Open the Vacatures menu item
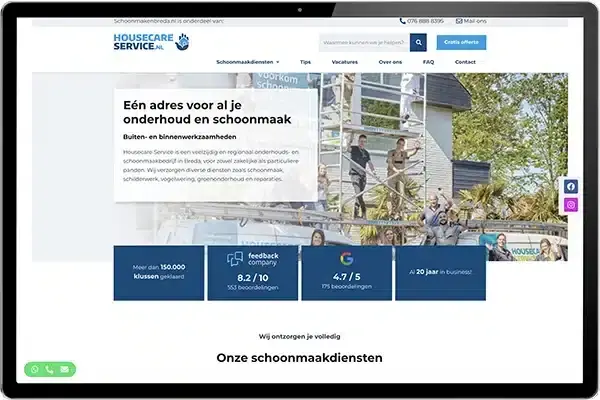 point(345,62)
